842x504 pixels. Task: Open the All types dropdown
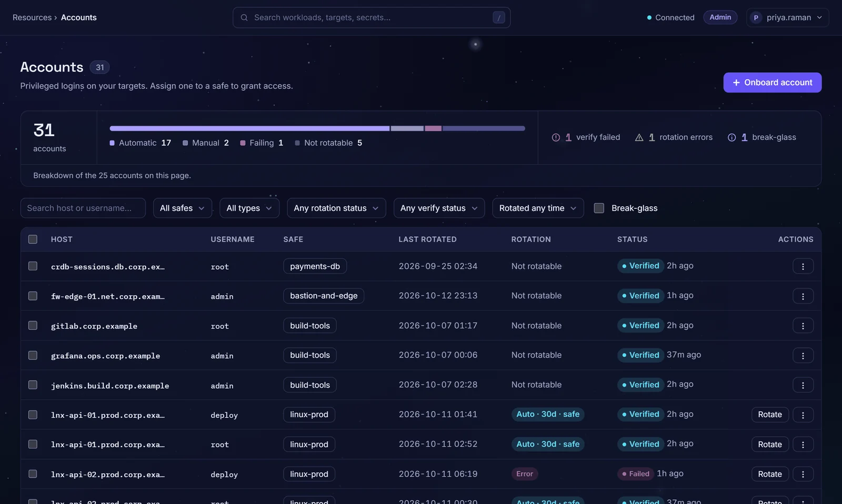coord(249,208)
